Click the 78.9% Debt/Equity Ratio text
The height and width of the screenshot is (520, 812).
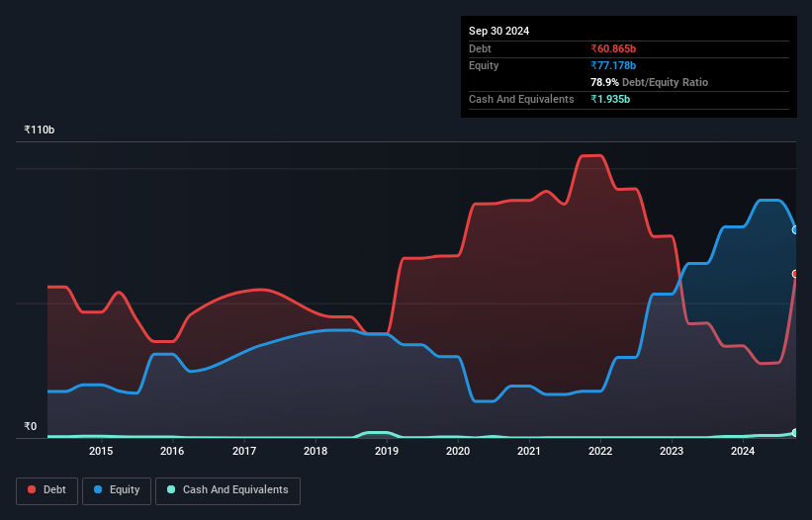[649, 82]
